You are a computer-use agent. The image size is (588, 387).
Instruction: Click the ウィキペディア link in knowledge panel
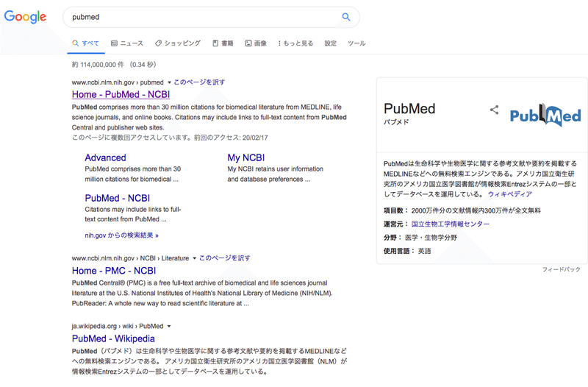click(510, 194)
